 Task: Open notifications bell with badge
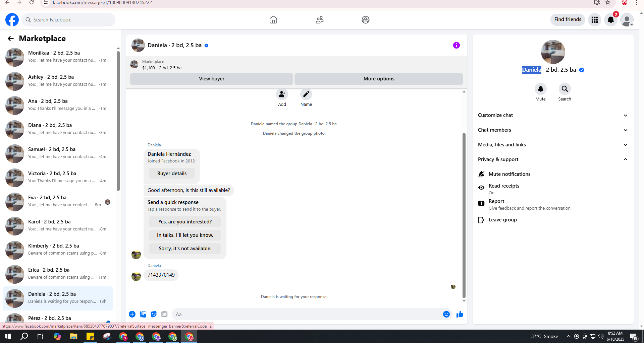click(611, 20)
